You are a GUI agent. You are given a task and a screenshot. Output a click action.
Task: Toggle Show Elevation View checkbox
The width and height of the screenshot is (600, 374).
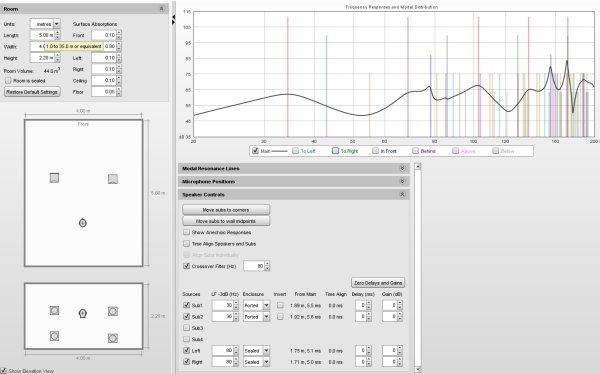click(x=3, y=371)
